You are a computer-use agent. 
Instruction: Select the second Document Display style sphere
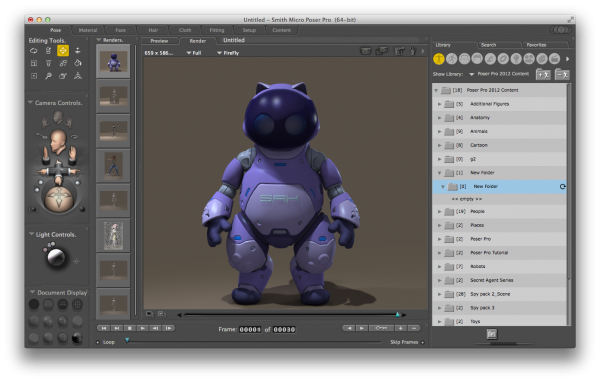click(48, 304)
